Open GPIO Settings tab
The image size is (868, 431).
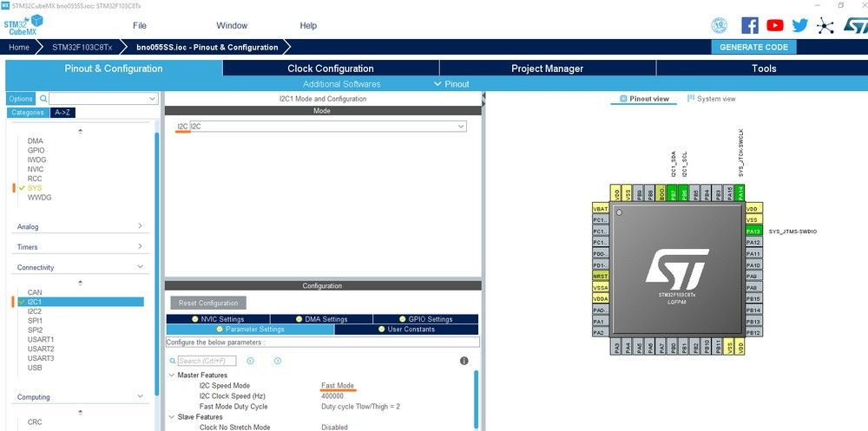[x=425, y=319]
